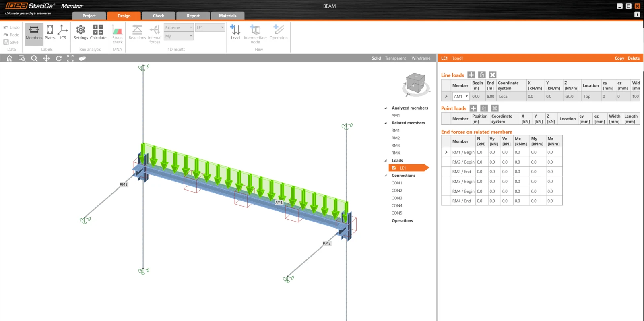Select the RM4 / End row
This screenshot has width=644, height=321.
502,201
